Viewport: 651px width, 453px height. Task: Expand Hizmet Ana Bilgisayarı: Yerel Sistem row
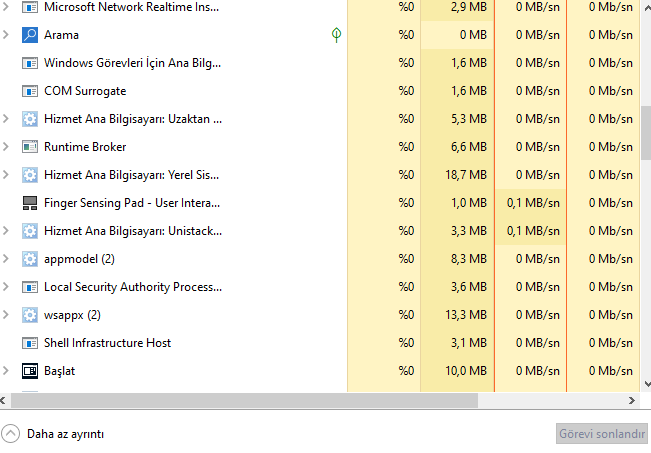click(x=6, y=175)
